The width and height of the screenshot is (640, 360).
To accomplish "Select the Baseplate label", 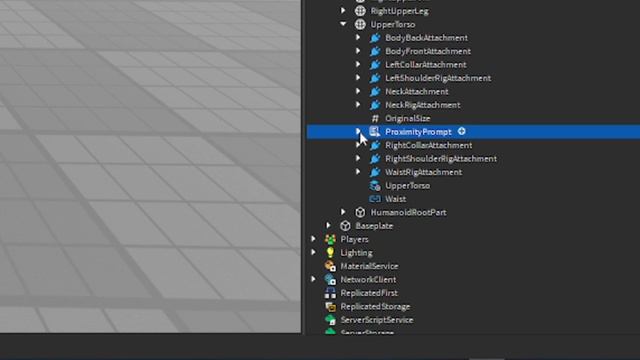I will pyautogui.click(x=374, y=226).
